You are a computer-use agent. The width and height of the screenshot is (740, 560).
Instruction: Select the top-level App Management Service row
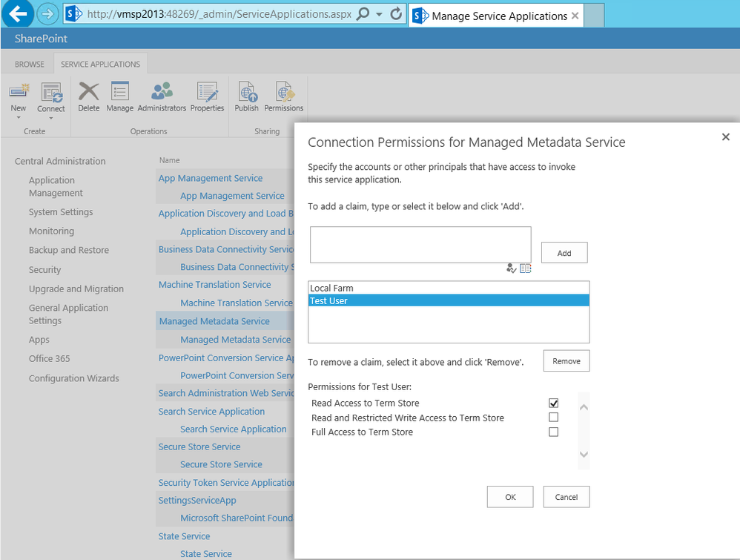211,178
